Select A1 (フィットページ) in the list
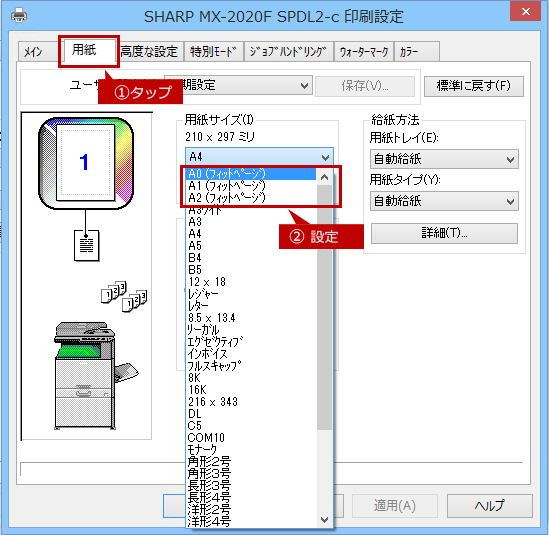Screen dimensions: 549x535 [251, 186]
